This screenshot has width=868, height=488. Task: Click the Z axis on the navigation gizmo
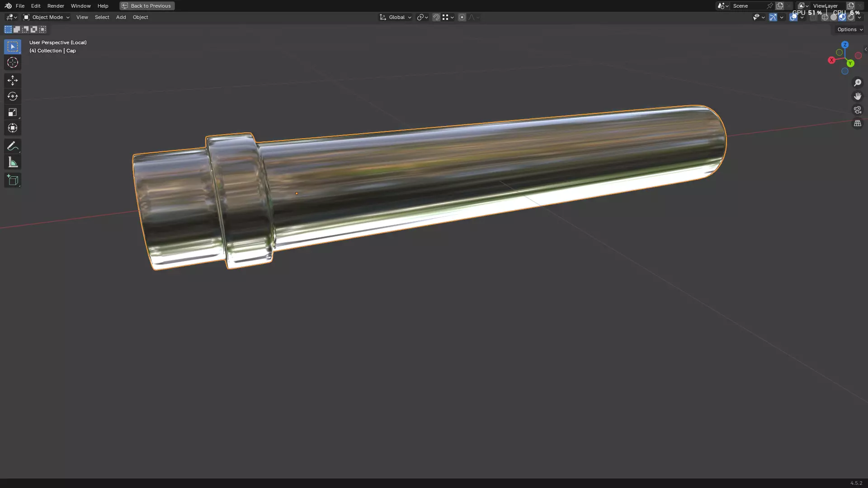[x=845, y=45]
